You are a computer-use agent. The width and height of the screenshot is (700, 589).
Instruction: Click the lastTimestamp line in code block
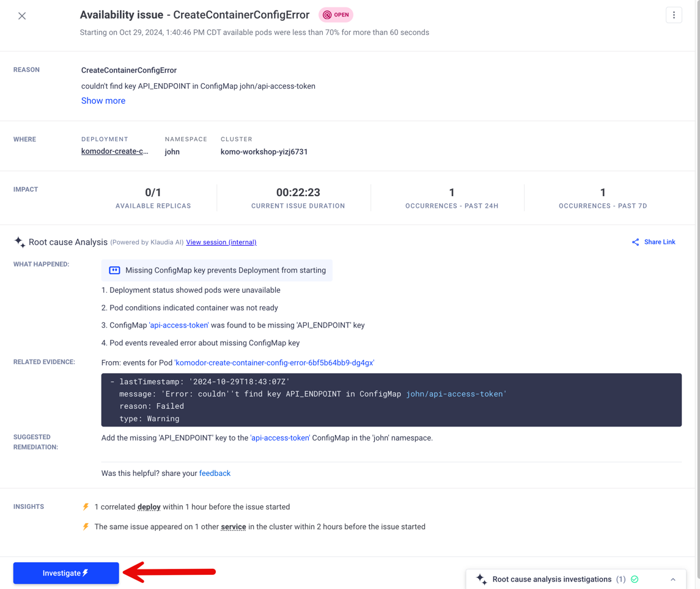pyautogui.click(x=200, y=381)
